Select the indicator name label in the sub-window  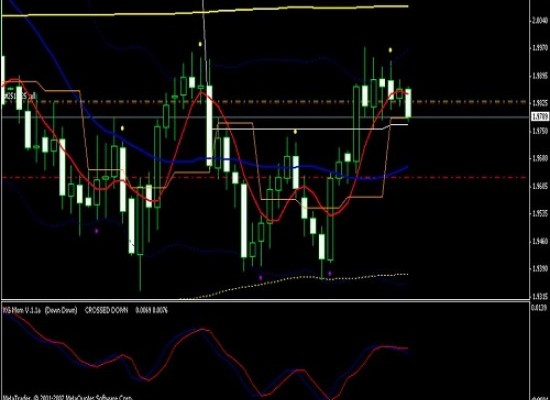tap(22, 310)
